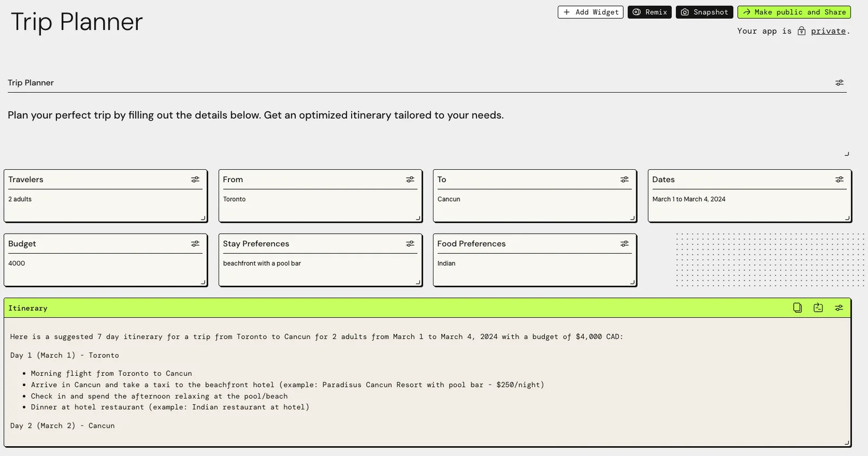
Task: Click the 'Check in and spend the afternoon' bullet
Action: (159, 396)
